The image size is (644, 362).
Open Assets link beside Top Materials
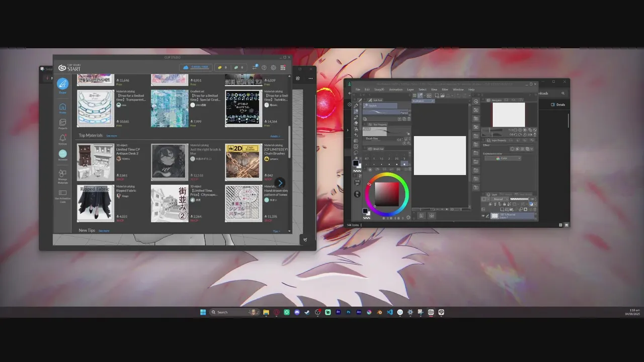coord(275,136)
